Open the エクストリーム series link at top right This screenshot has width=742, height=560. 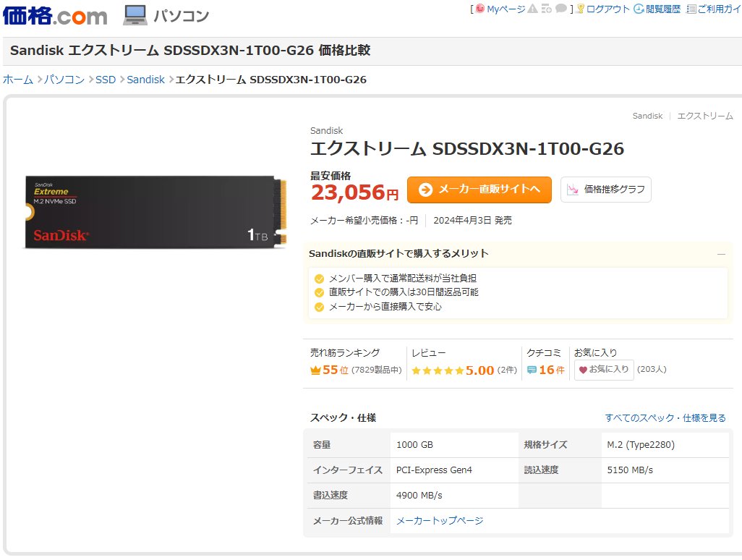tap(705, 116)
